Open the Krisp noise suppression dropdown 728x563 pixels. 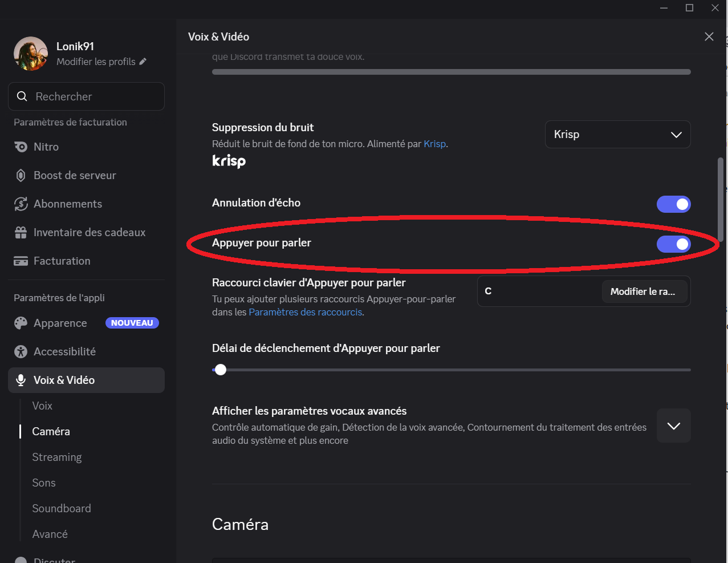pos(618,135)
